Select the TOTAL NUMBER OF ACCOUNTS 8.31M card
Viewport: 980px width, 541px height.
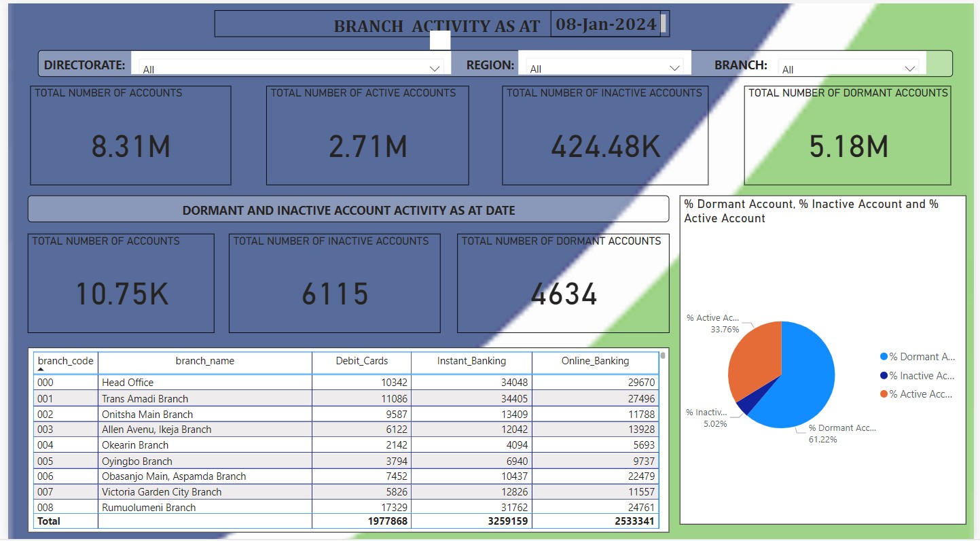point(130,135)
